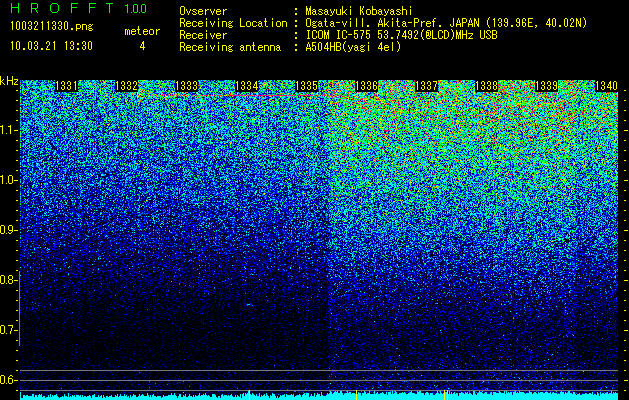Click the small meteor echo blip near 0.75 kHz

[x=249, y=305]
